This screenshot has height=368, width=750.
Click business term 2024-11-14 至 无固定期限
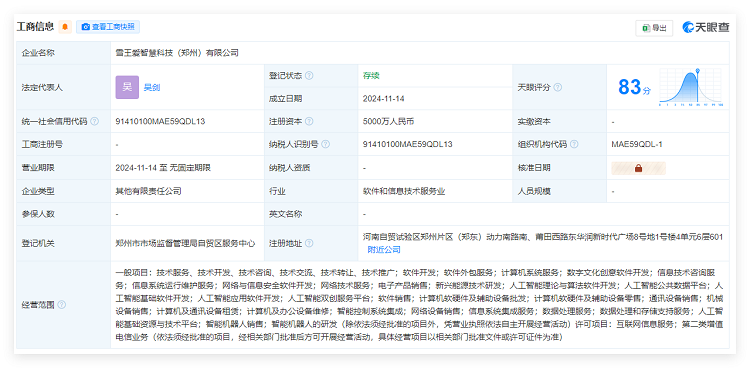tap(163, 168)
